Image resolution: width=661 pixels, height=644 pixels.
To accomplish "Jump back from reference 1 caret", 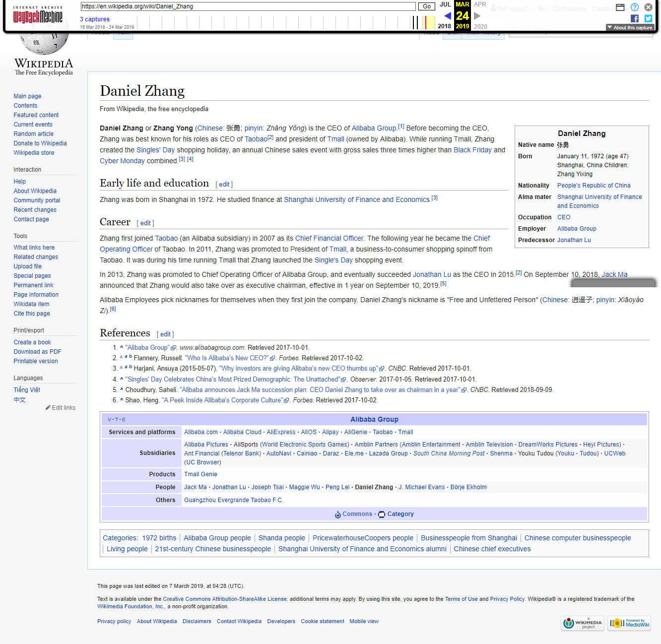I will (x=122, y=347).
